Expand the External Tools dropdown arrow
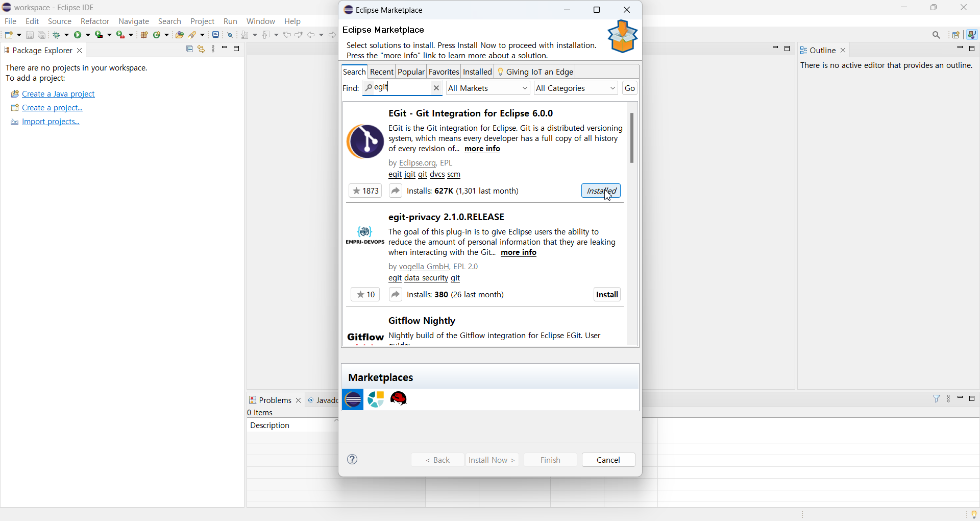The image size is (980, 521). pos(131,35)
